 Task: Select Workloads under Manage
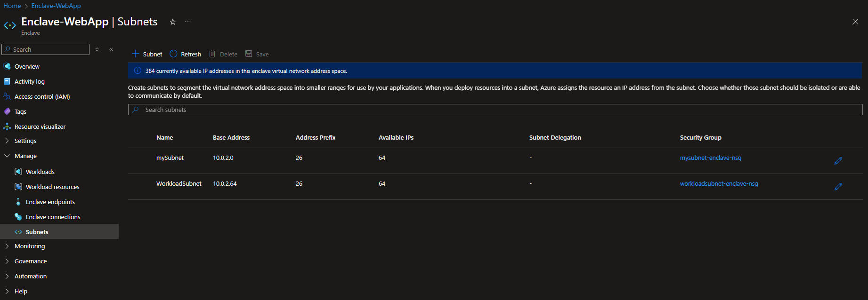40,172
